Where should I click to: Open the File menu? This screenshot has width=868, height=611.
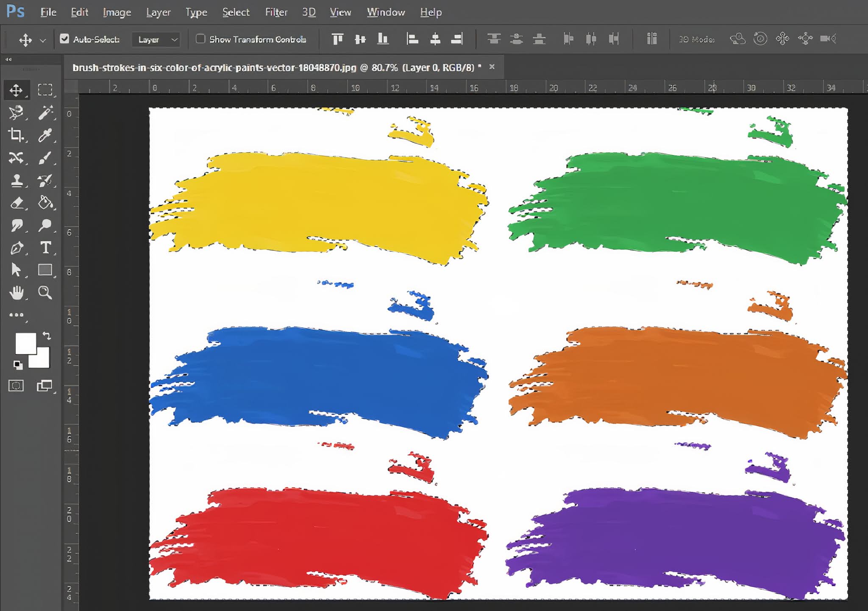(x=48, y=12)
